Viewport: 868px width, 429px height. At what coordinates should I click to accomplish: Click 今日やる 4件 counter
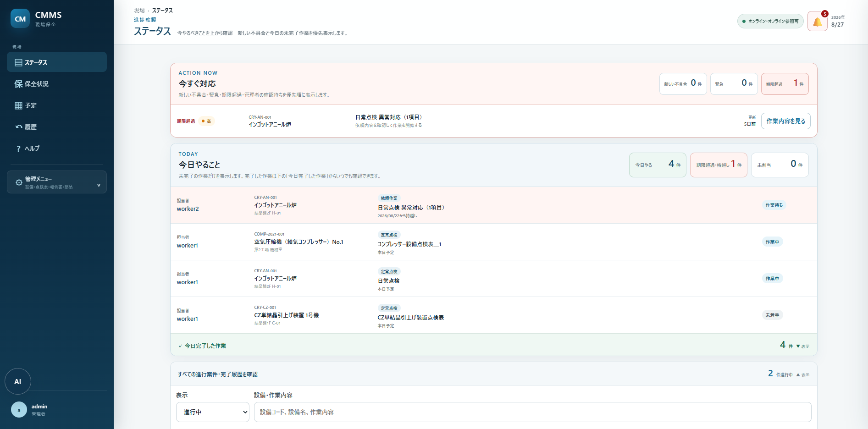pos(658,165)
